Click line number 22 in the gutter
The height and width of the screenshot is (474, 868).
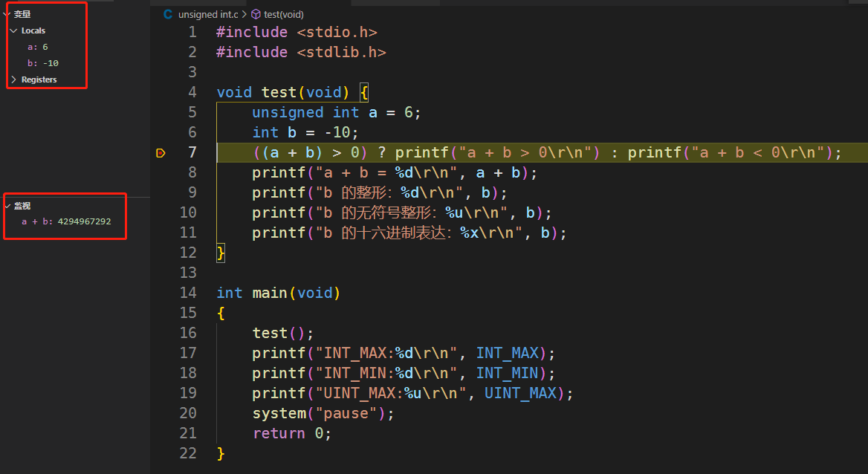click(187, 453)
